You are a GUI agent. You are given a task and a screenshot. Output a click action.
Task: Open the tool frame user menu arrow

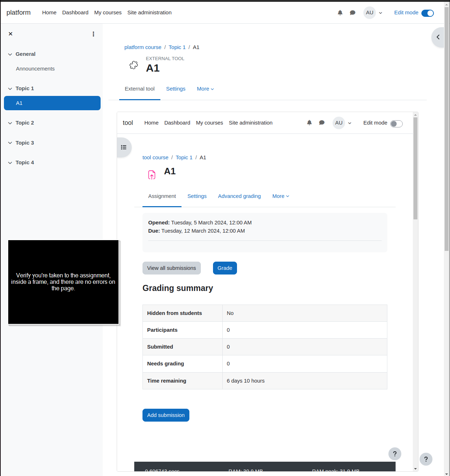point(350,123)
